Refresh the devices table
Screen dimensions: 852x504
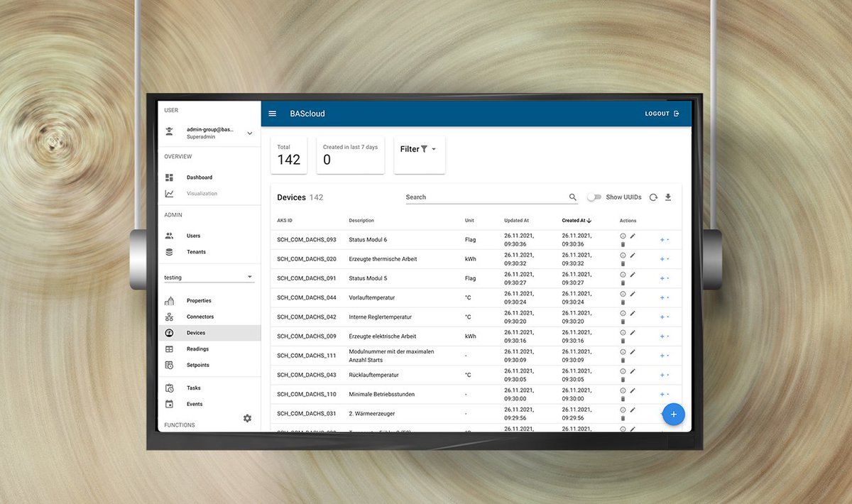653,197
